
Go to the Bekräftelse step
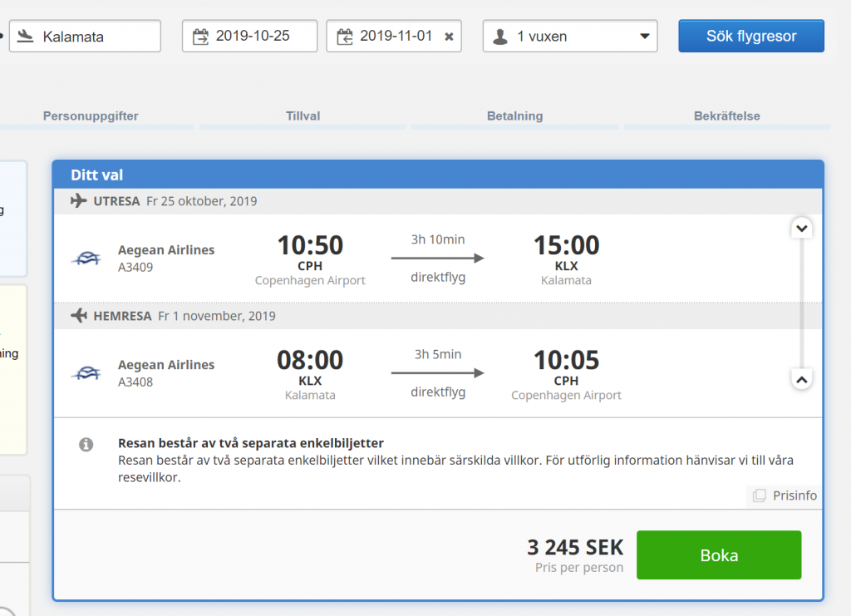tap(726, 116)
